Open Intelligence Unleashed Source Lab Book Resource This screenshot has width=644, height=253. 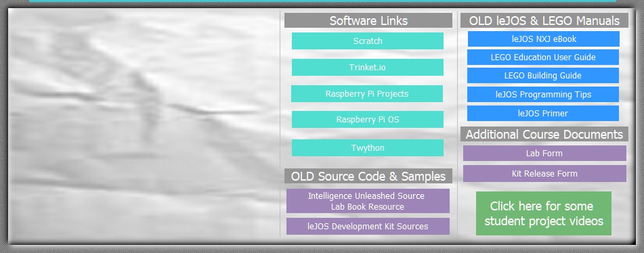pos(368,201)
